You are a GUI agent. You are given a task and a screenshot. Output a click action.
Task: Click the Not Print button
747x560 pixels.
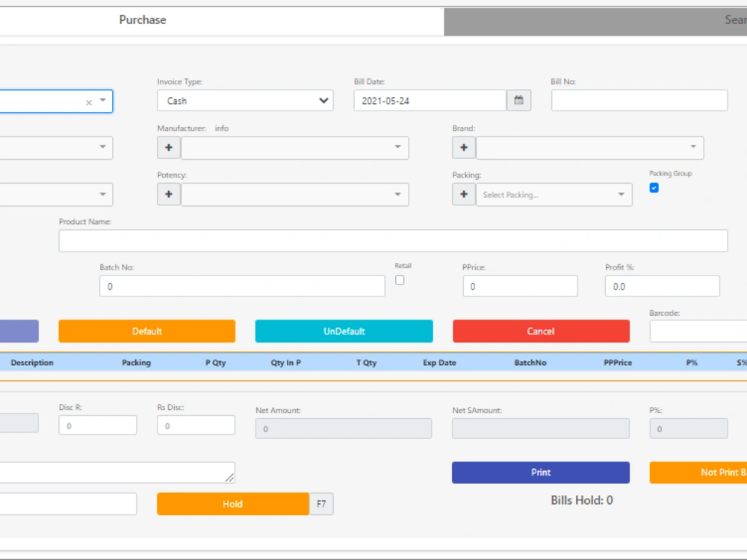pyautogui.click(x=698, y=473)
